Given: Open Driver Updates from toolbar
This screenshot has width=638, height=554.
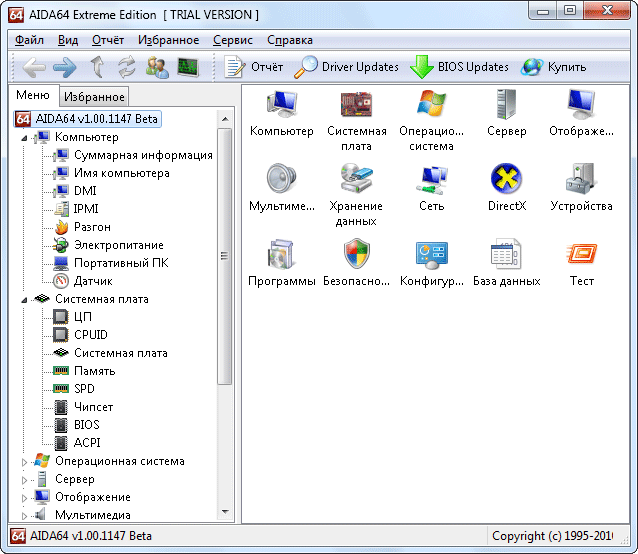Looking at the screenshot, I should point(346,67).
